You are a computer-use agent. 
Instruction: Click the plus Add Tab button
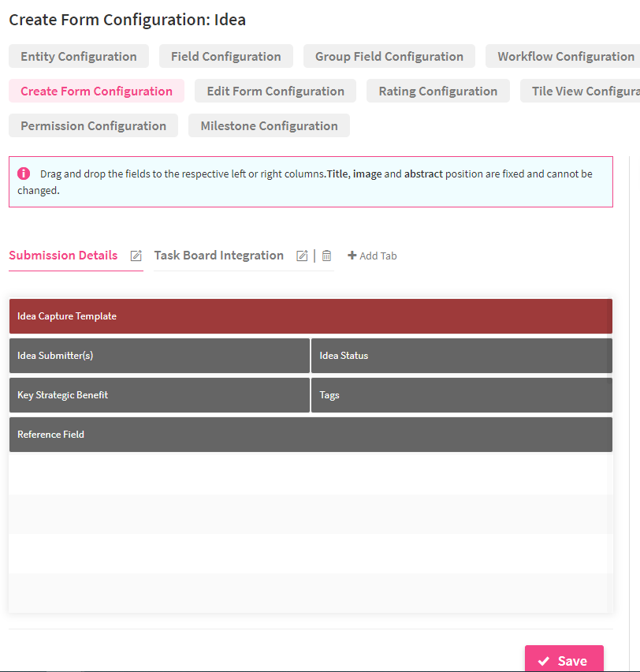(372, 256)
